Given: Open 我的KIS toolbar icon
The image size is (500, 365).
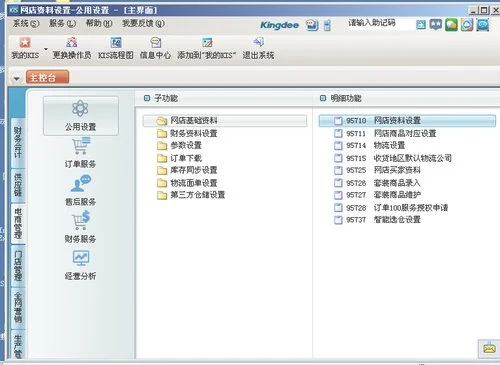Looking at the screenshot, I should coord(25,43).
